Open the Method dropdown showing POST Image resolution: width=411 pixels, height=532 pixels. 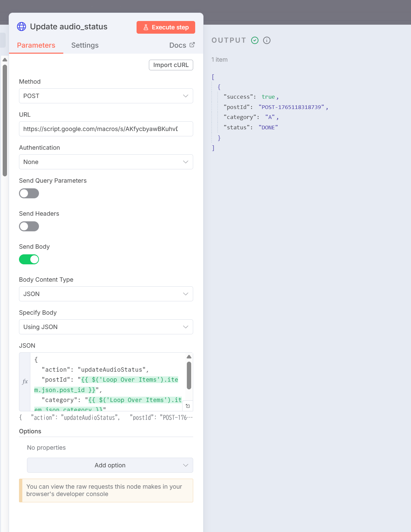coord(106,96)
